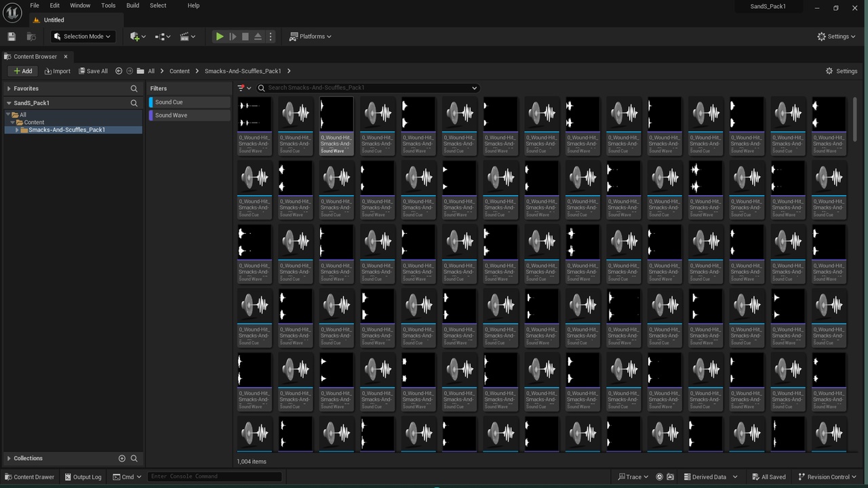Close the Content Browser tab
Viewport: 868px width, 488px height.
(x=66, y=56)
